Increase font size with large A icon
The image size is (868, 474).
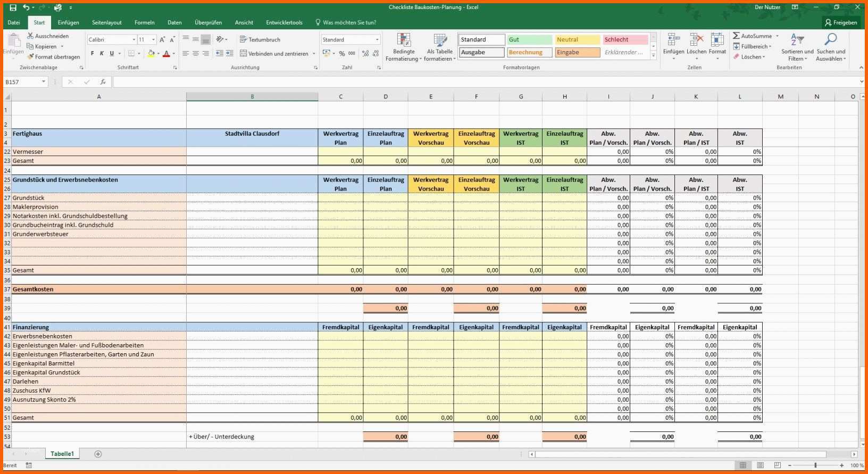(x=163, y=39)
